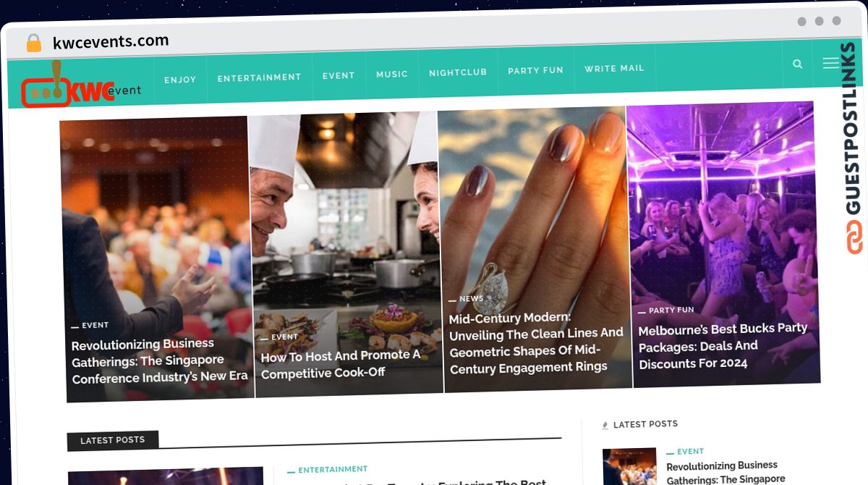
Task: Select Party Fun in the navigation
Action: [535, 70]
